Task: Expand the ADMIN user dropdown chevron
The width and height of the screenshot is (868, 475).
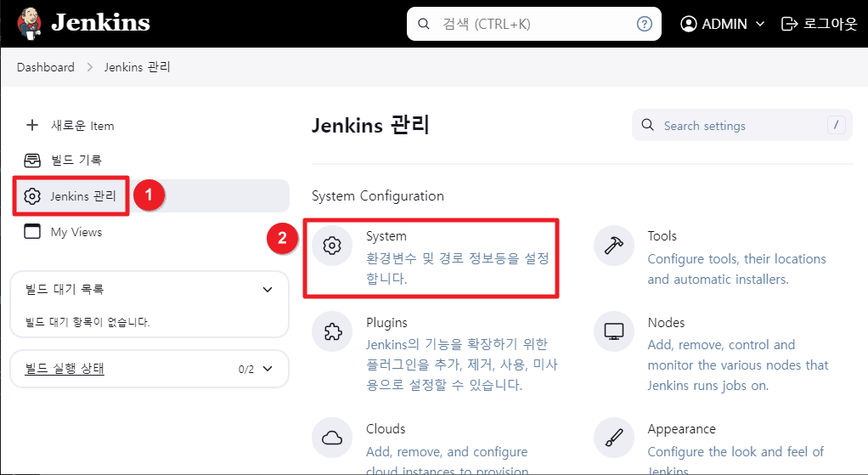Action: pos(760,24)
